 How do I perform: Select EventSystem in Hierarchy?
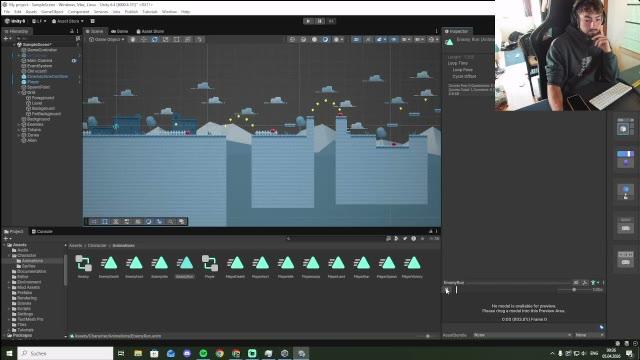(39, 66)
